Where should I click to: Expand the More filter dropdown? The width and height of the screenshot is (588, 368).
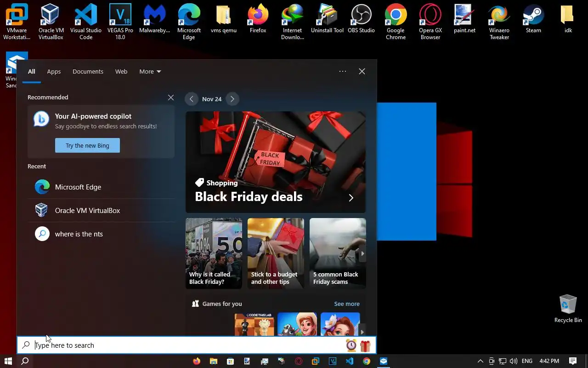click(150, 71)
